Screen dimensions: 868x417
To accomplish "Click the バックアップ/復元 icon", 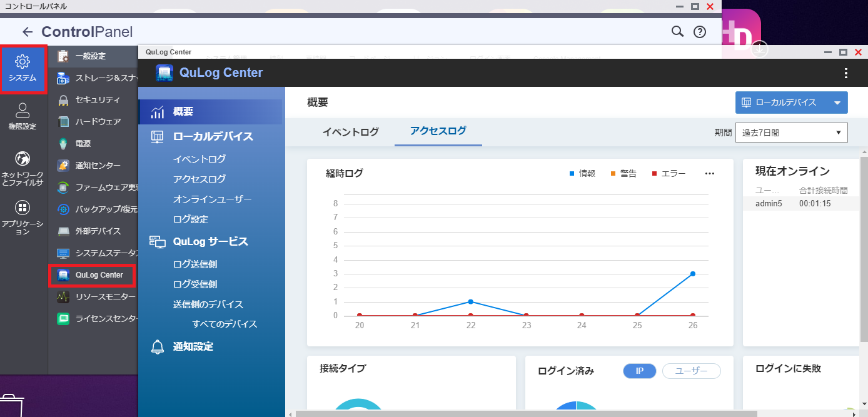I will (x=63, y=209).
